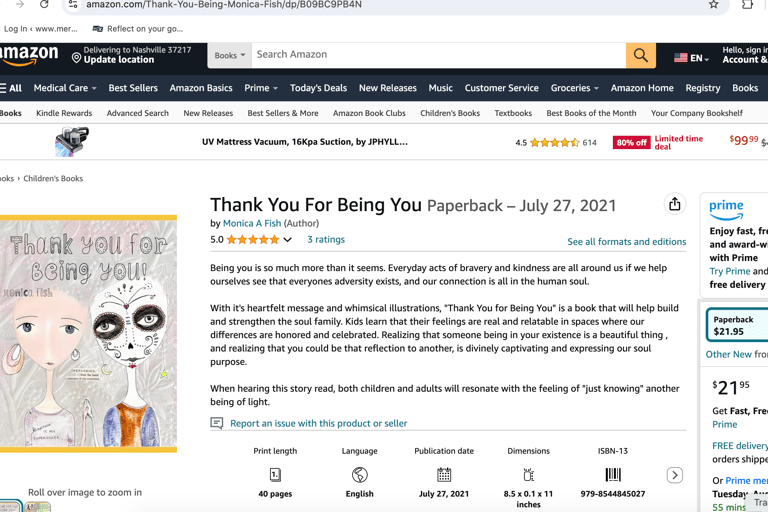Go to Children's Books subnav tab
Screen dimensions: 768x512
[x=450, y=113]
